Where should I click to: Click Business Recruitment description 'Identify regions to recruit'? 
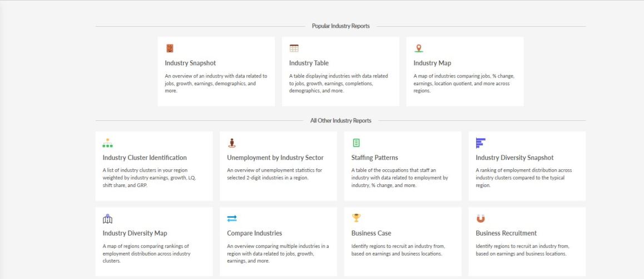click(x=522, y=250)
